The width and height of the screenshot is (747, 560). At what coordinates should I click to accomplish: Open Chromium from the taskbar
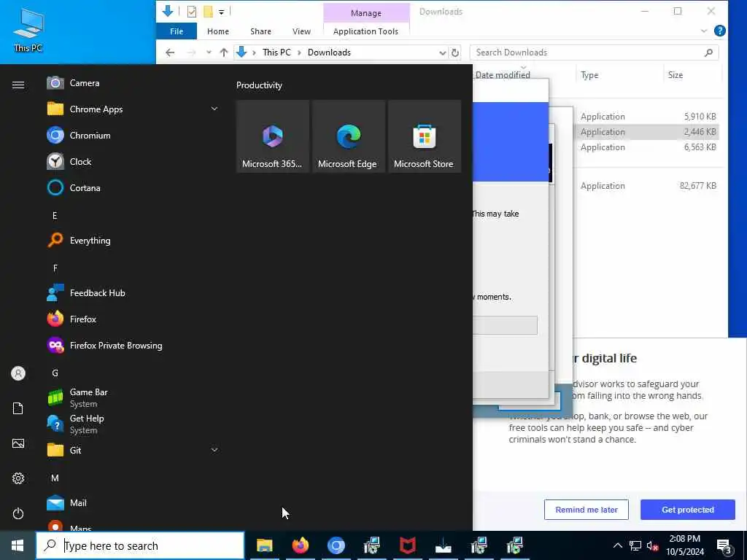(336, 545)
